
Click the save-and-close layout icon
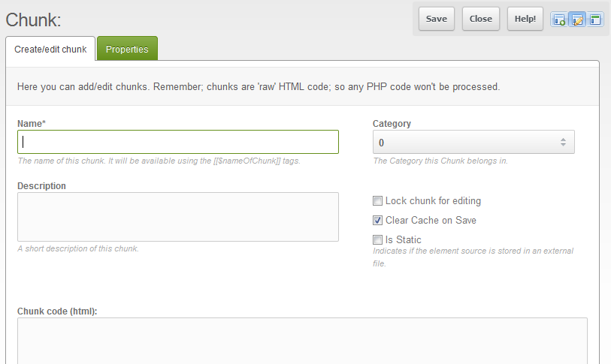595,20
